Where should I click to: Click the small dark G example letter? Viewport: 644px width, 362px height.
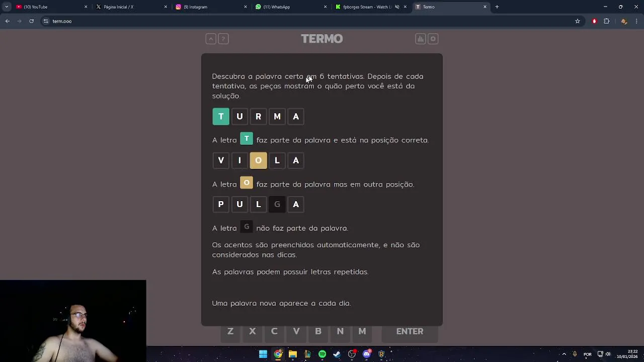(x=247, y=227)
